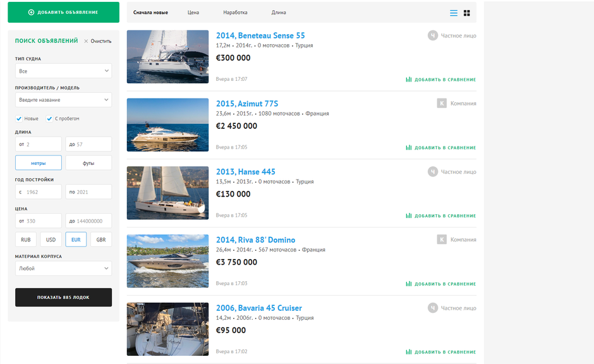The image size is (594, 364).
Task: Uncheck the Новые checkbox
Action: (x=19, y=119)
